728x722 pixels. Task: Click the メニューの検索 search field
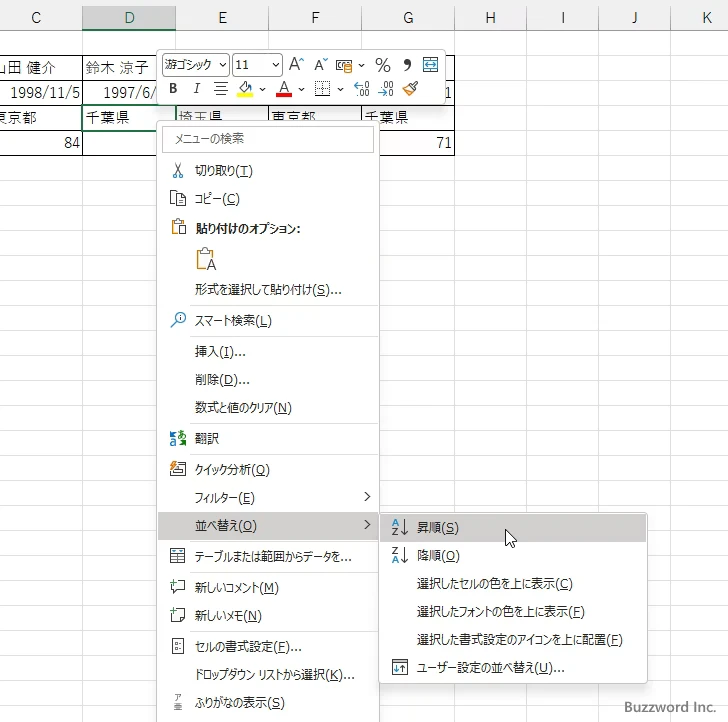(267, 139)
